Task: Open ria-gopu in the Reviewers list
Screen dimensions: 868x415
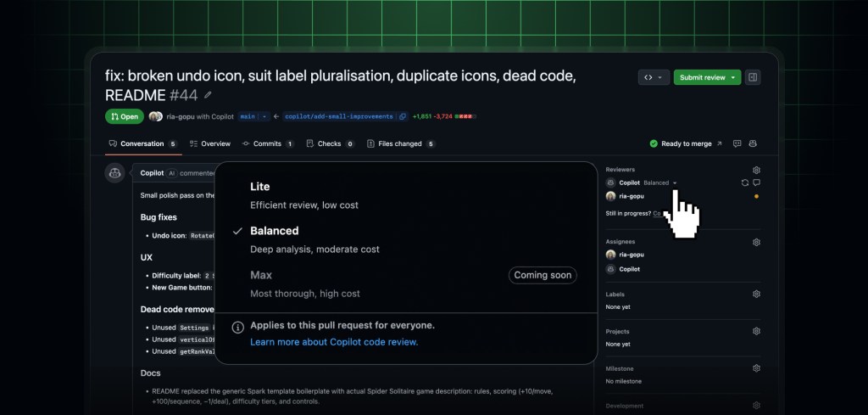Action: click(631, 196)
